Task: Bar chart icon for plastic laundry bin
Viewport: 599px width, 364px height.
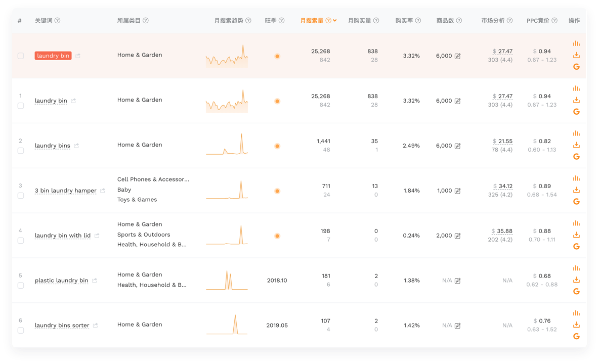Action: [576, 268]
